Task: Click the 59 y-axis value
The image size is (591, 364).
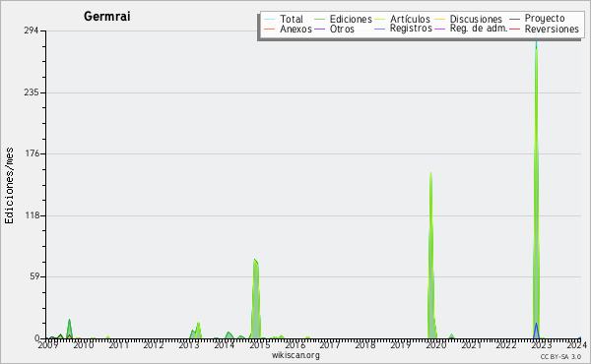Action: click(33, 276)
